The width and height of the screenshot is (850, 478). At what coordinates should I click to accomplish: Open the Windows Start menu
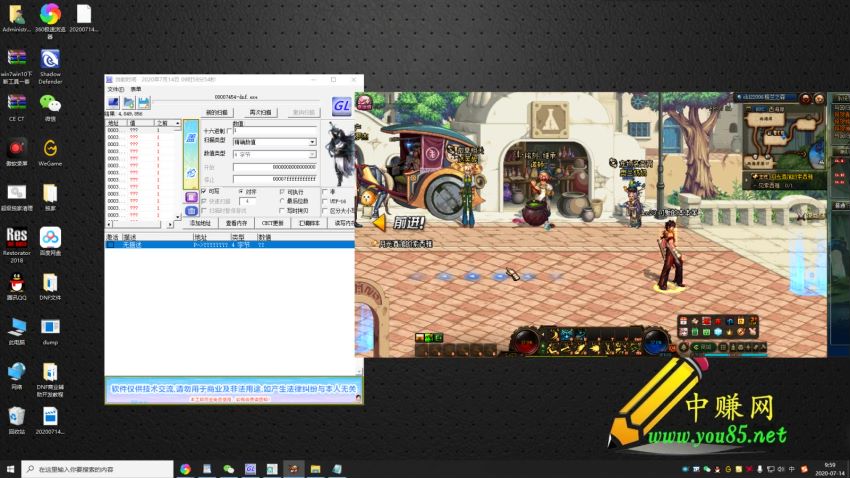point(10,469)
